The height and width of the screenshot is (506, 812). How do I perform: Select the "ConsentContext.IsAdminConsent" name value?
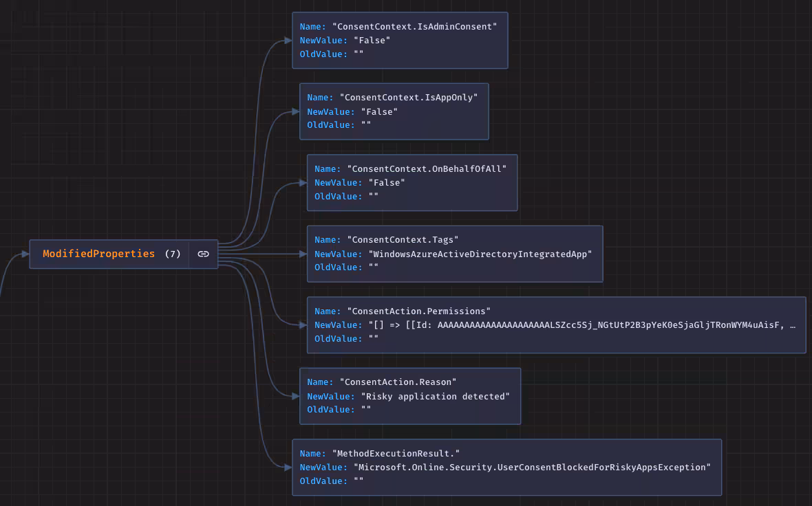(414, 27)
